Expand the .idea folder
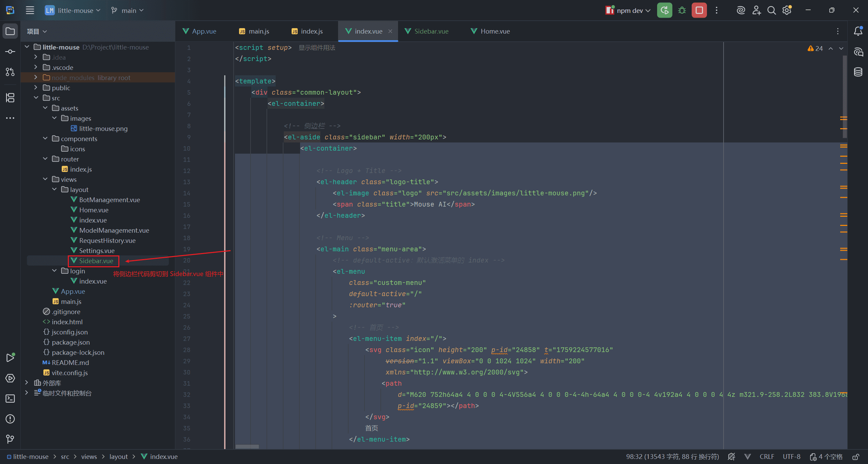The width and height of the screenshot is (868, 464). pos(36,57)
